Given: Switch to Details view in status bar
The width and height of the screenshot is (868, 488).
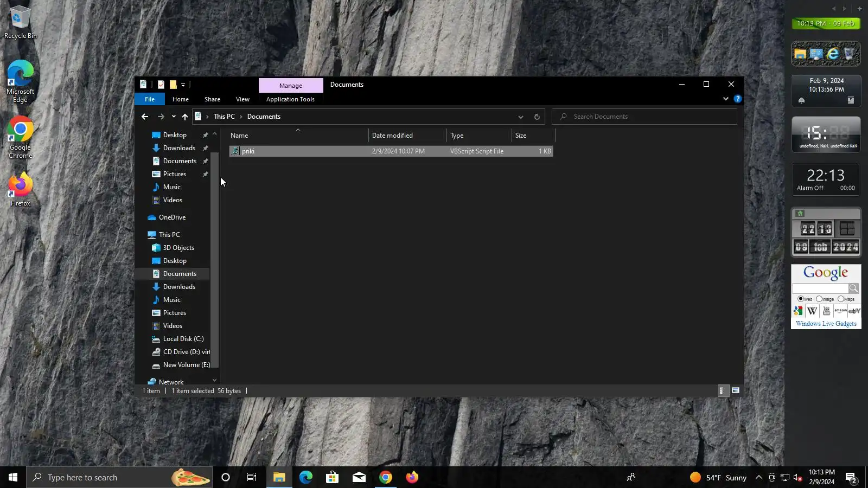Looking at the screenshot, I should [x=722, y=390].
